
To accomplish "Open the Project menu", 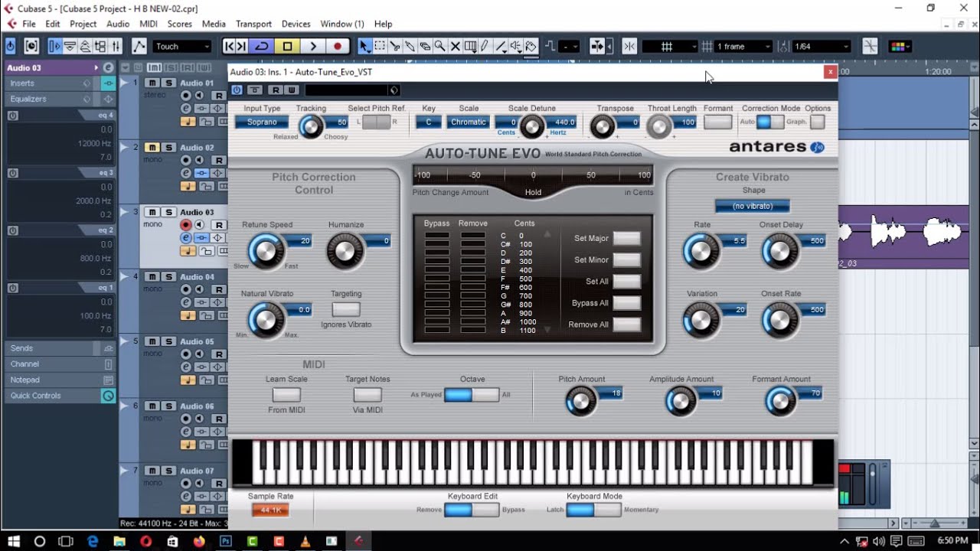I will pos(83,24).
